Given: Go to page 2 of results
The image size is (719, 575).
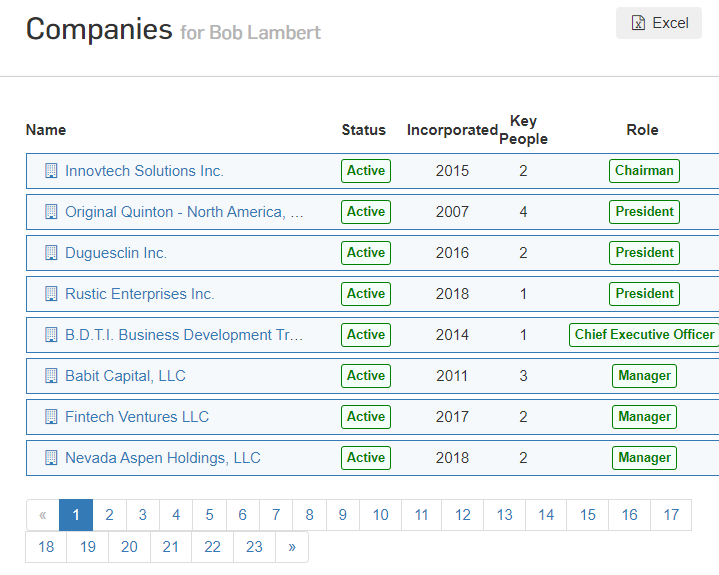Looking at the screenshot, I should click(x=109, y=515).
